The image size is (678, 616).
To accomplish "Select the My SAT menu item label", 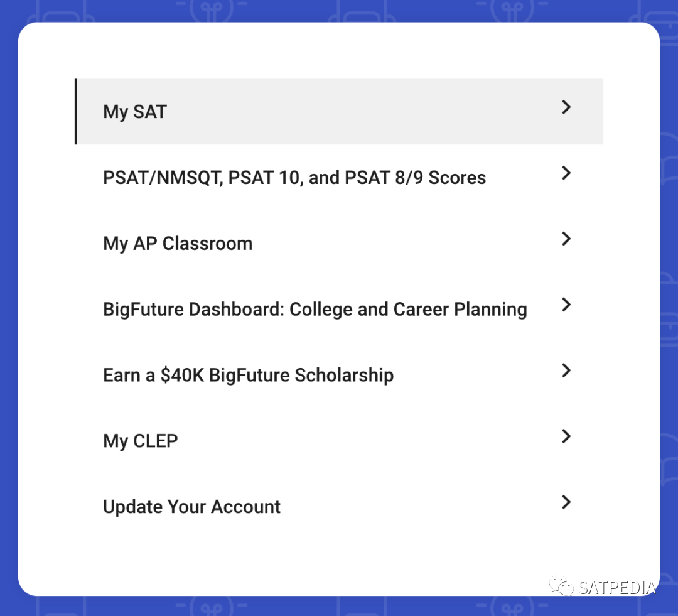I will pyautogui.click(x=135, y=112).
